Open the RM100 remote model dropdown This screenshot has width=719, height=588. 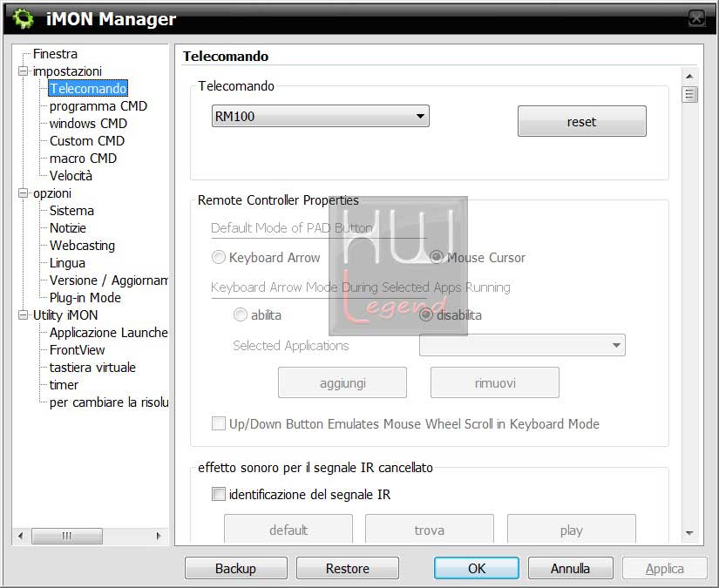[x=320, y=116]
